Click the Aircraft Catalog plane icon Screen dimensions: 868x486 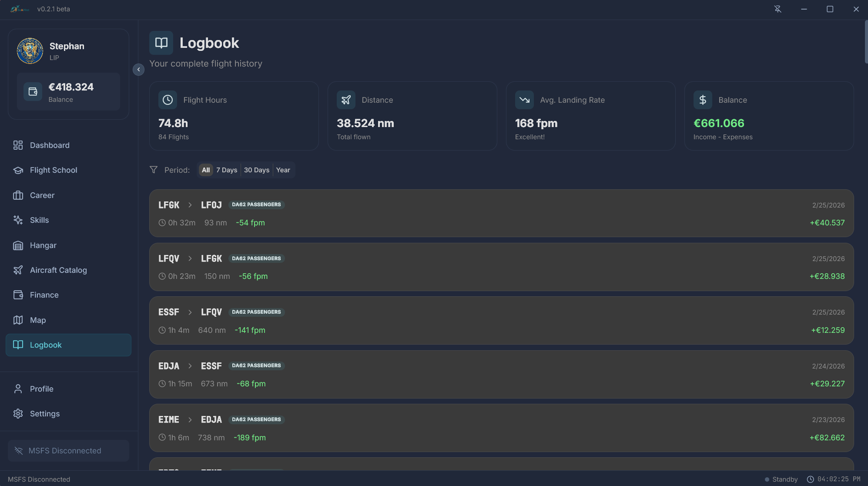(x=18, y=270)
